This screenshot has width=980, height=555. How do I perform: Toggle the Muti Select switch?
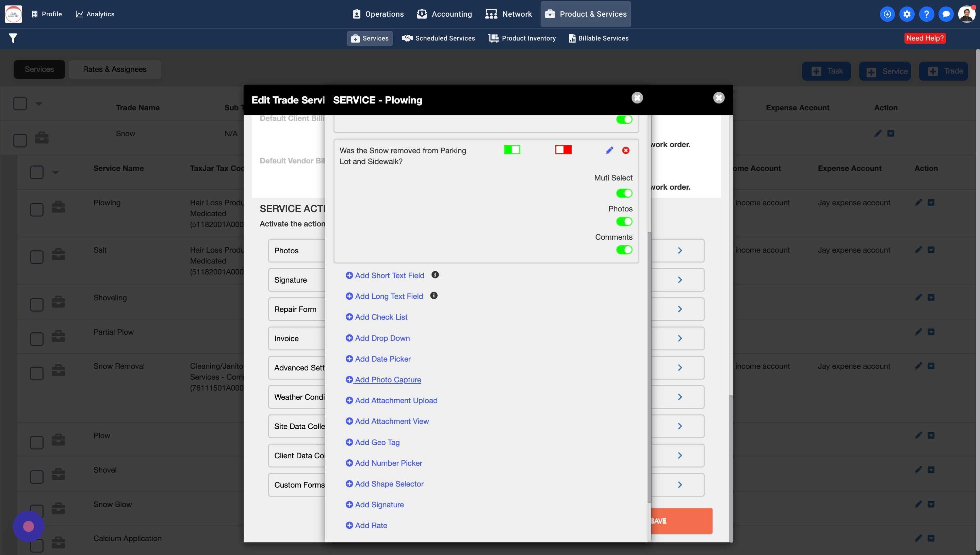624,193
